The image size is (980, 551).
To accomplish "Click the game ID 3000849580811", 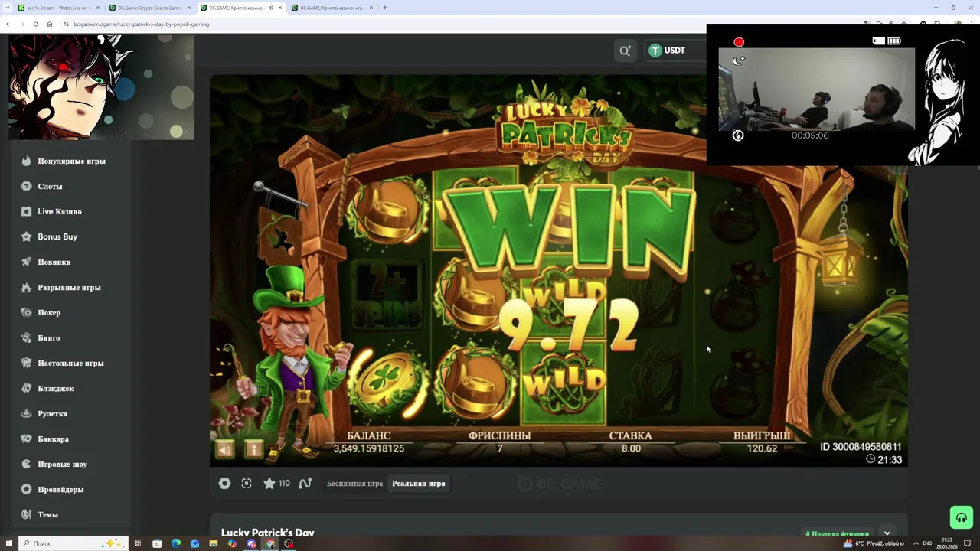I will [861, 447].
